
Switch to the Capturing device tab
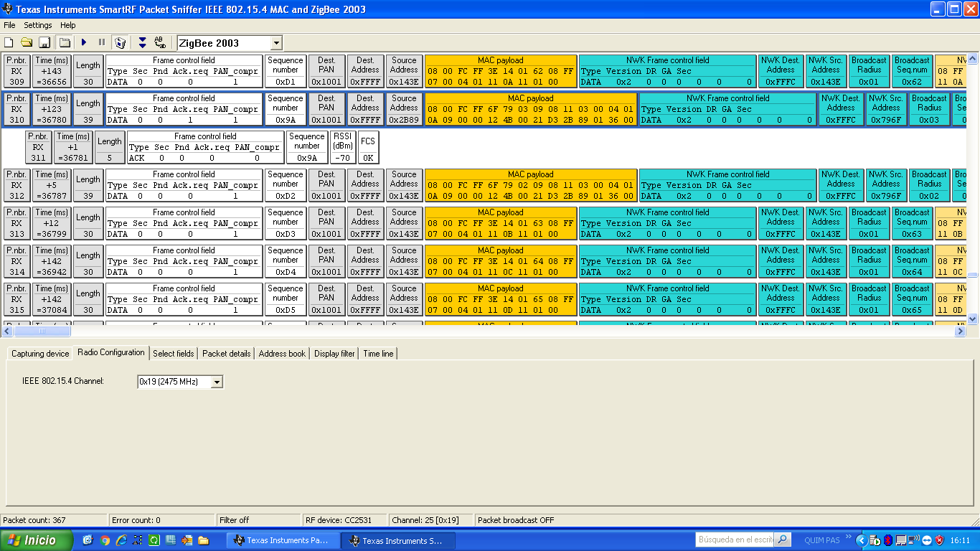tap(40, 354)
